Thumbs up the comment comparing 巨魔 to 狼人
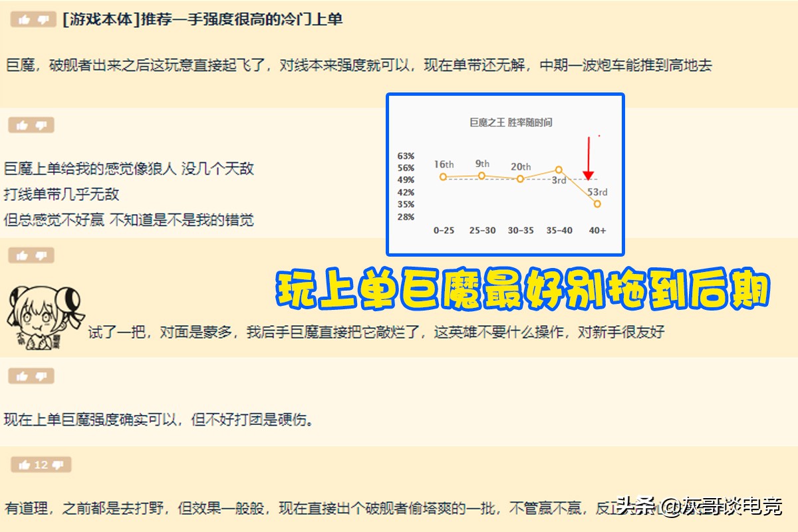The image size is (798, 532). click(23, 124)
